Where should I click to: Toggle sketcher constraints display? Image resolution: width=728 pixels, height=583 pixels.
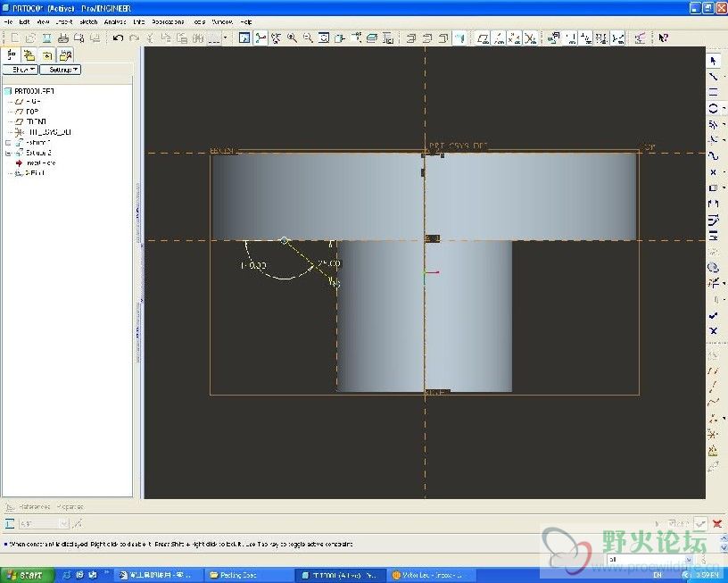(586, 37)
